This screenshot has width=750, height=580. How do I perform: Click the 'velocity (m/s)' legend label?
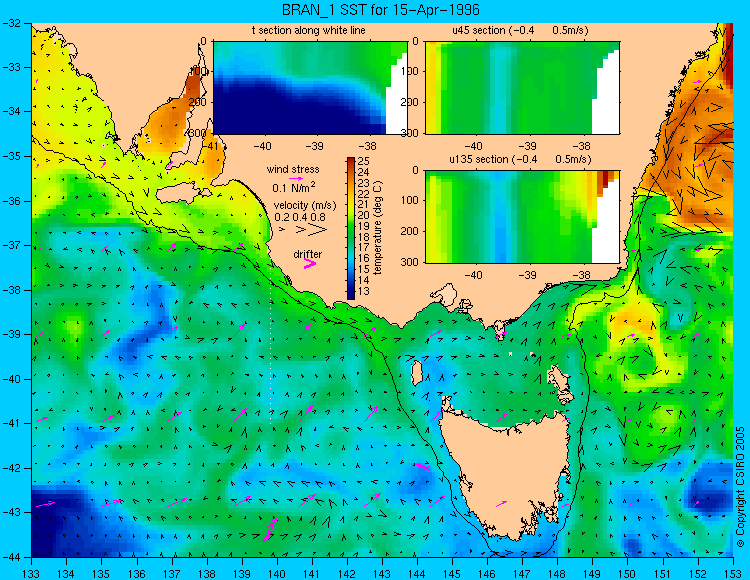coord(305,206)
